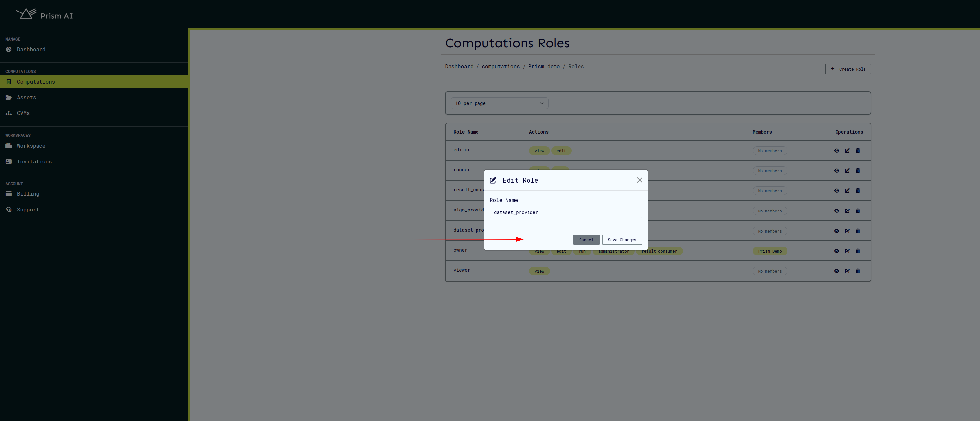
Task: Click the viewer role name
Action: pyautogui.click(x=461, y=270)
